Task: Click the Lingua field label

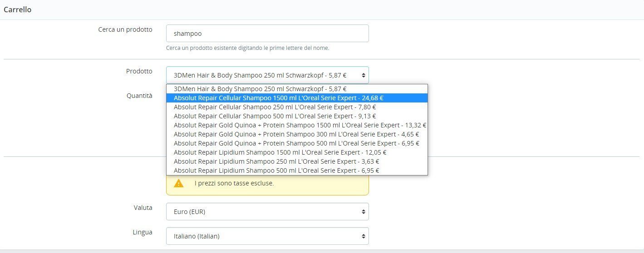Action: (142, 232)
